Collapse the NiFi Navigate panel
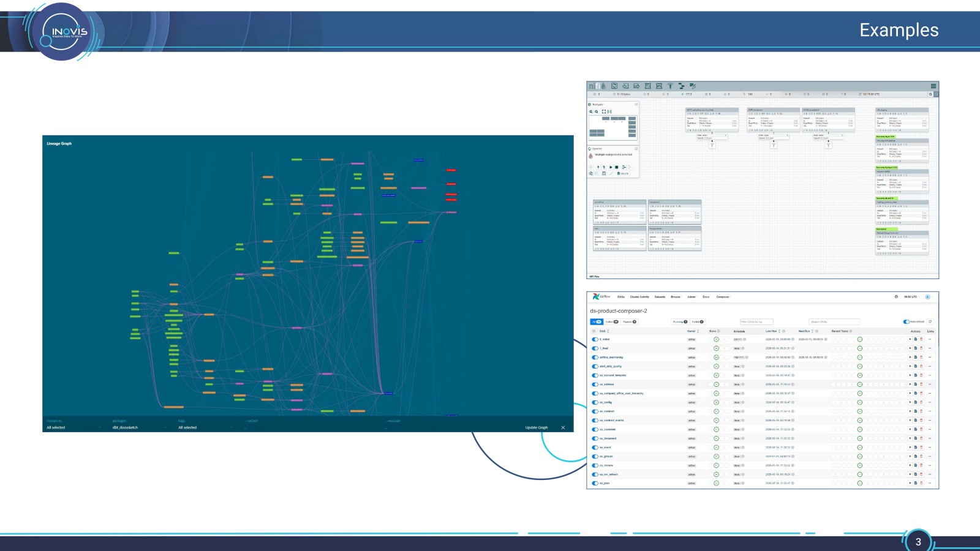This screenshot has height=551, width=980. click(x=636, y=104)
